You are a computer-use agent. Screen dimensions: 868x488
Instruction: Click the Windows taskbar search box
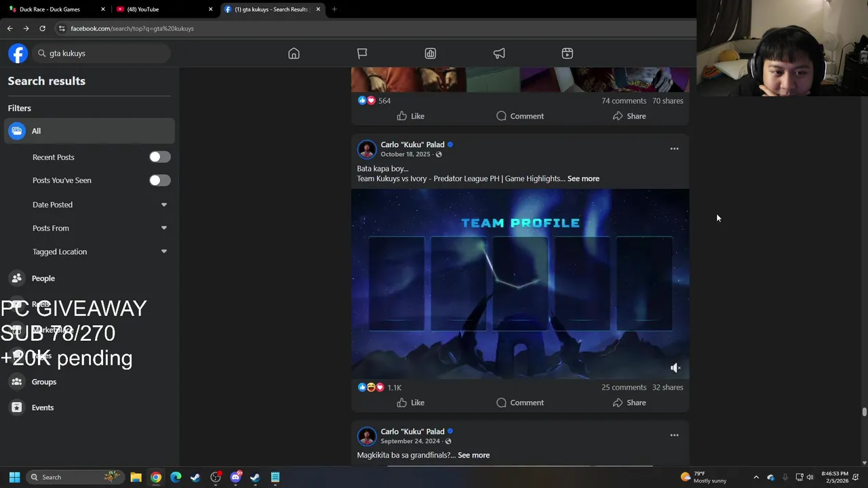click(x=75, y=477)
